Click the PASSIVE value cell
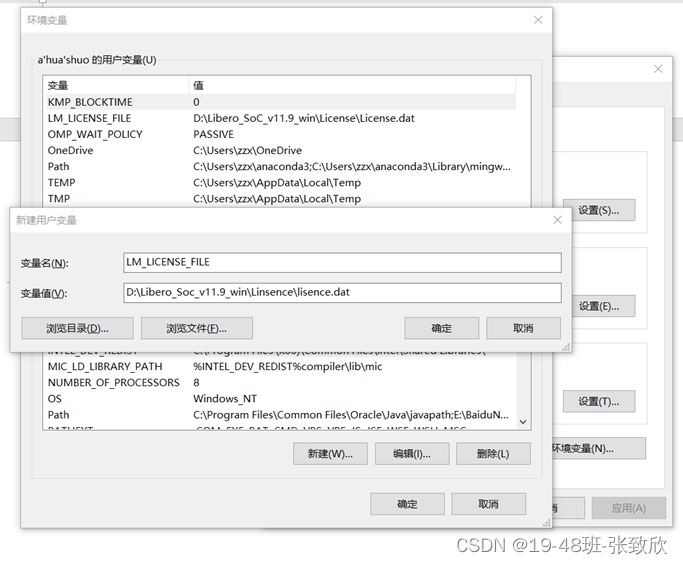Screen dimensions: 683x564 213,134
